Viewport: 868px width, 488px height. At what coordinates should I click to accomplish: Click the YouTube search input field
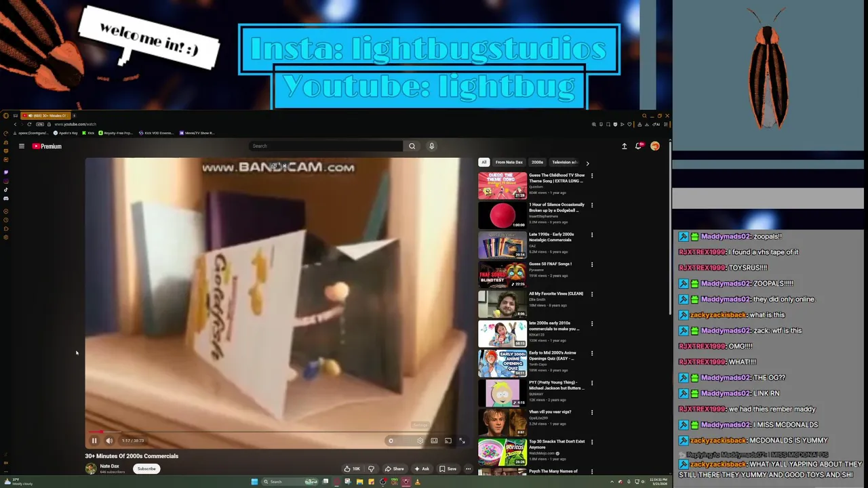point(326,146)
